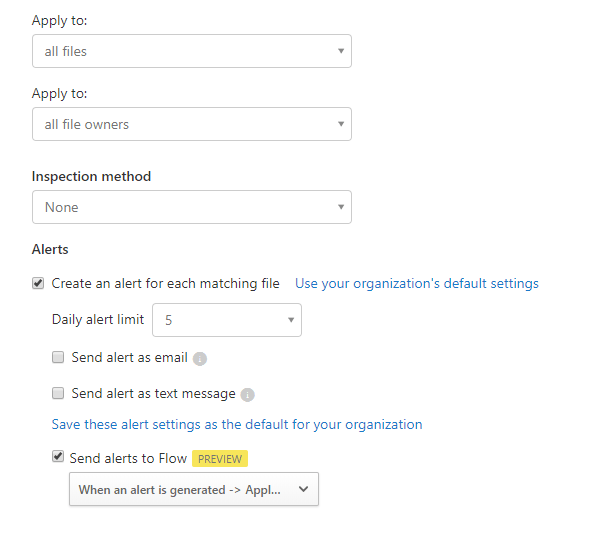603x534 pixels.
Task: Expand the Inspection method dropdown showing None
Action: point(191,207)
